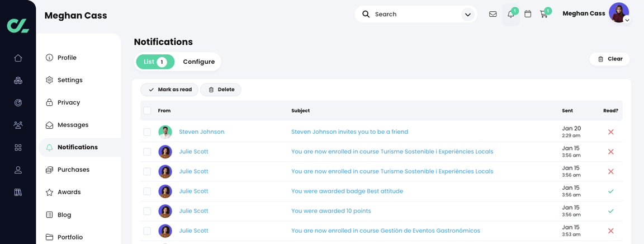Viewport: 644px width, 244px height.
Task: Click the green check on 10 points row
Action: point(610,211)
